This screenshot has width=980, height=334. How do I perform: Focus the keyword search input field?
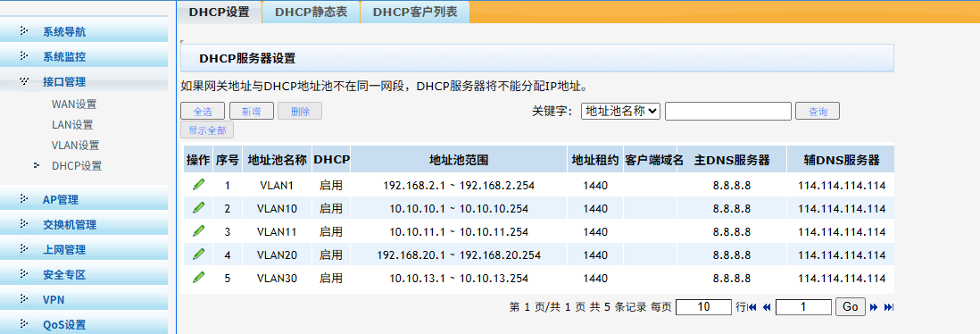click(x=728, y=112)
